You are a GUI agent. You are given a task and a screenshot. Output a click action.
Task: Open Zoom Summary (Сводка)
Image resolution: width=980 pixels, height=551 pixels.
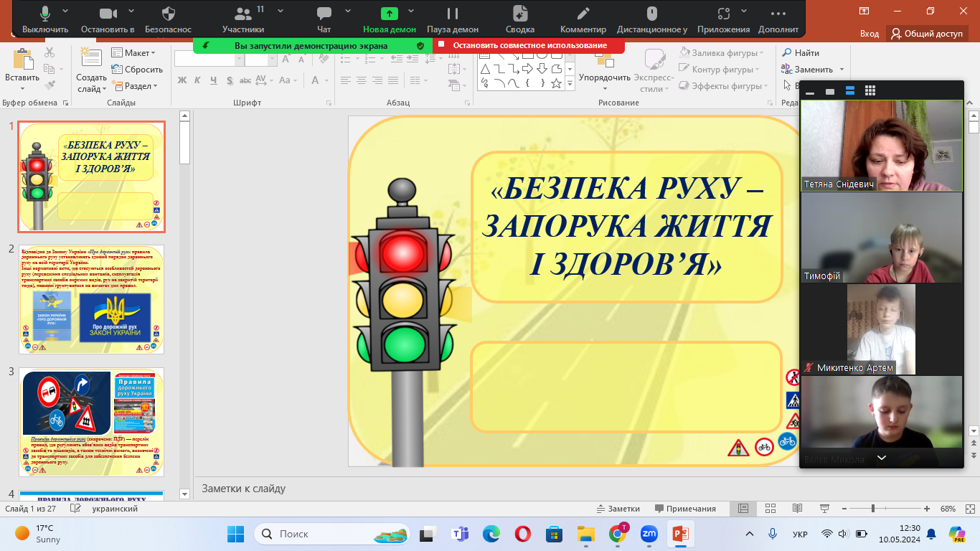[x=520, y=19]
